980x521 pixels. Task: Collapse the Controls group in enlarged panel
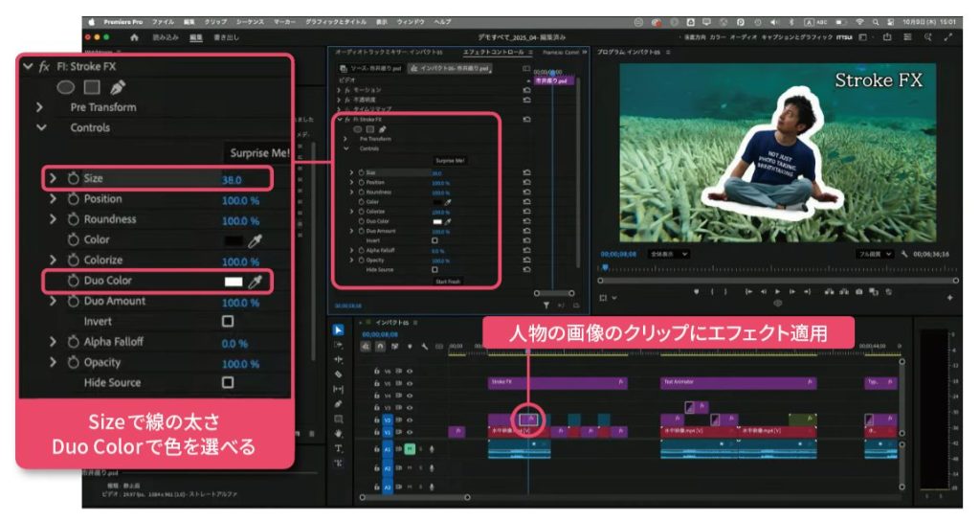coord(41,127)
